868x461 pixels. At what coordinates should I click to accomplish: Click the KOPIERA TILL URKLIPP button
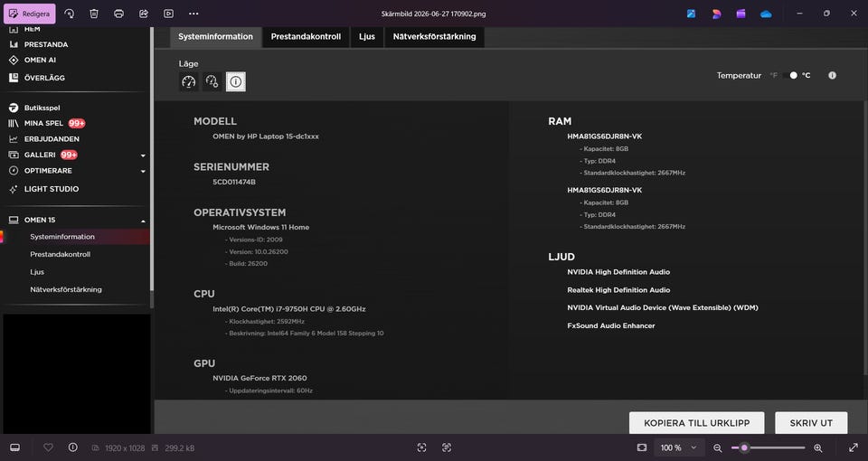pos(696,423)
